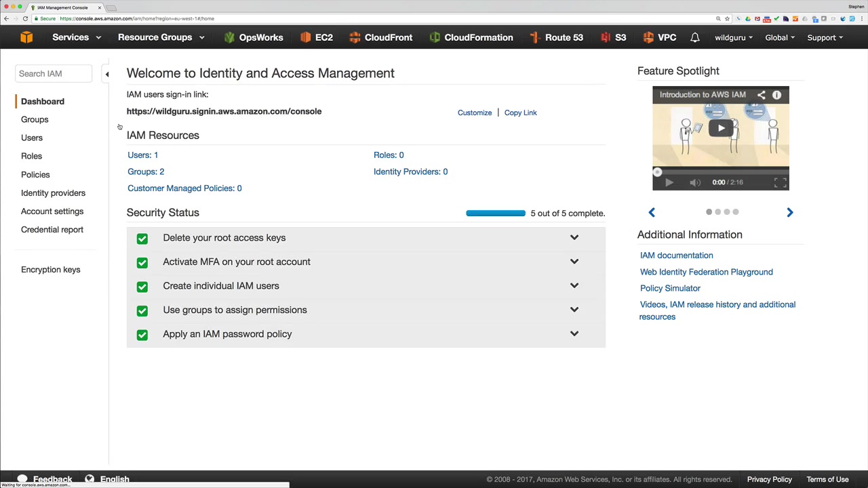The height and width of the screenshot is (488, 868).
Task: Click the green check for IAM password policy
Action: click(142, 335)
